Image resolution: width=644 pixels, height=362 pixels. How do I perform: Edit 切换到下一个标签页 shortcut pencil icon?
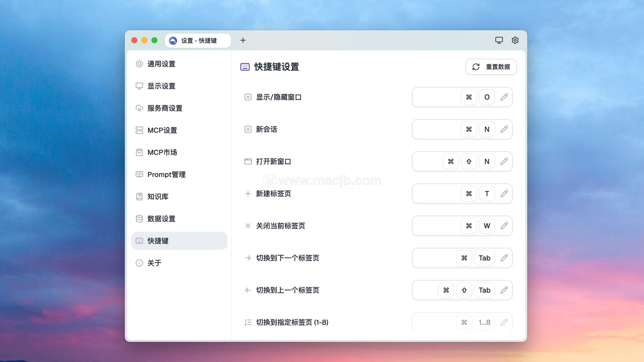(504, 258)
